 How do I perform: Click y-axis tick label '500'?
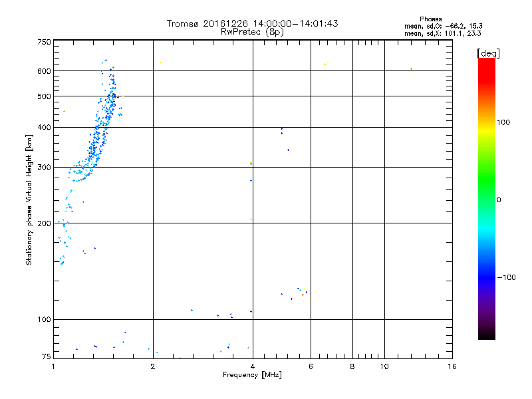coord(44,96)
